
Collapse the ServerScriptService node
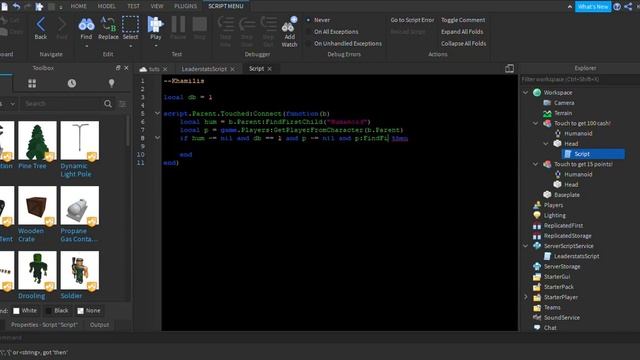point(526,246)
